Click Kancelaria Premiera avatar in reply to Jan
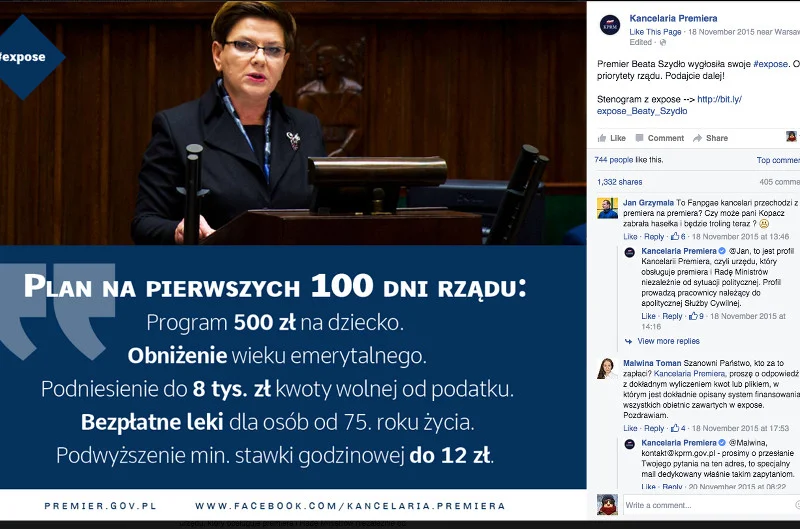 coord(630,252)
